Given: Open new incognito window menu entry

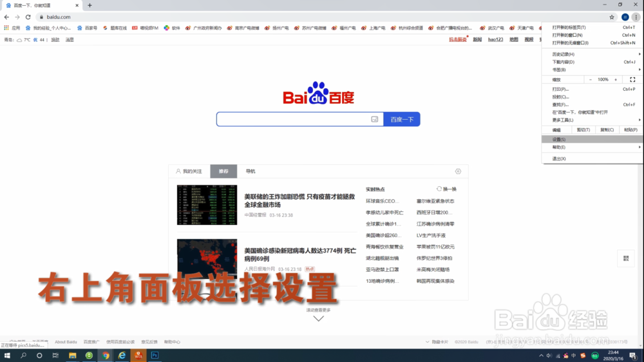Looking at the screenshot, I should pos(592,43).
